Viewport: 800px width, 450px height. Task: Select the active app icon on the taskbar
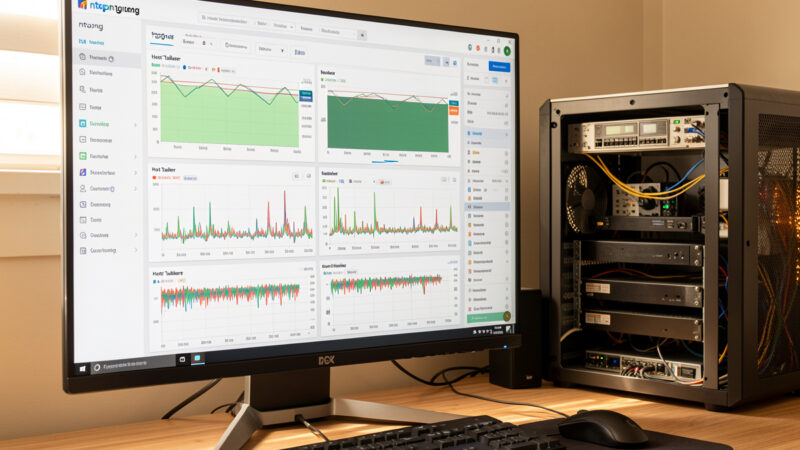197,359
